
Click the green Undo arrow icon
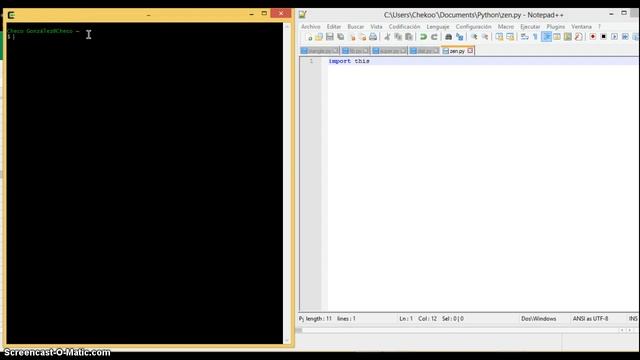pos(423,37)
